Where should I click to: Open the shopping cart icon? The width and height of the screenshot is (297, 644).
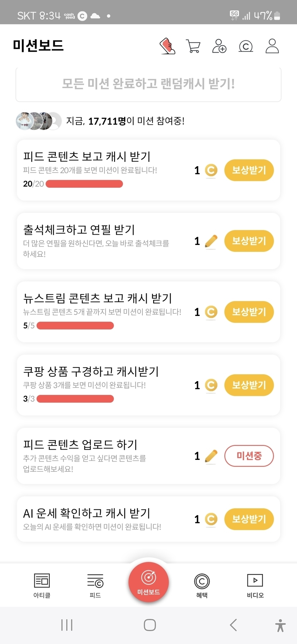(x=193, y=46)
